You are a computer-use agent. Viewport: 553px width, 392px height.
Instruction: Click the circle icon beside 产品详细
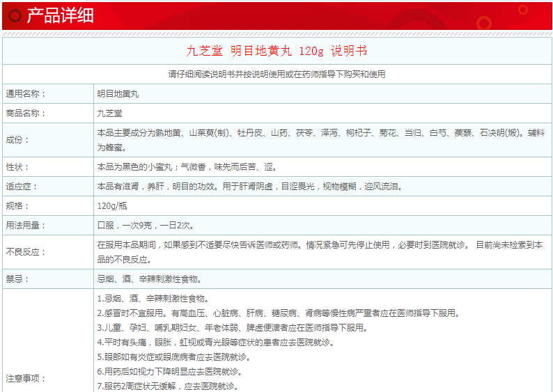(15, 15)
